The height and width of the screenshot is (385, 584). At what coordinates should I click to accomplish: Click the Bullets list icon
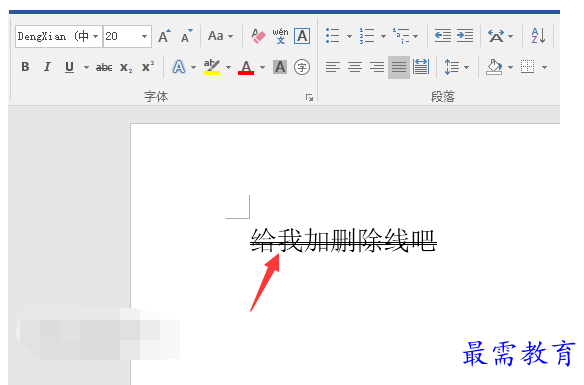click(333, 36)
